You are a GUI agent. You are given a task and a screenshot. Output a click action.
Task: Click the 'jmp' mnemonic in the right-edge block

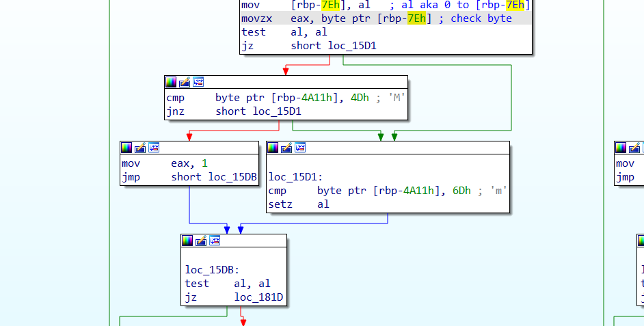625,177
